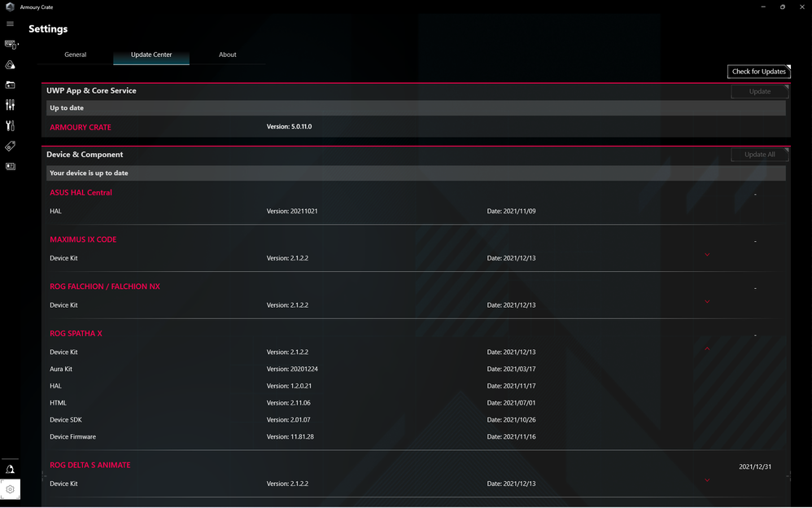Image resolution: width=812 pixels, height=508 pixels.
Task: Click the Version: 2.11.06 text
Action: pyautogui.click(x=289, y=403)
